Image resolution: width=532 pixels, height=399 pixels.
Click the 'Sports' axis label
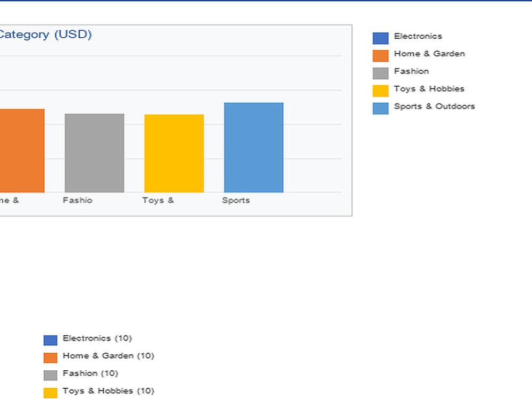(x=236, y=201)
